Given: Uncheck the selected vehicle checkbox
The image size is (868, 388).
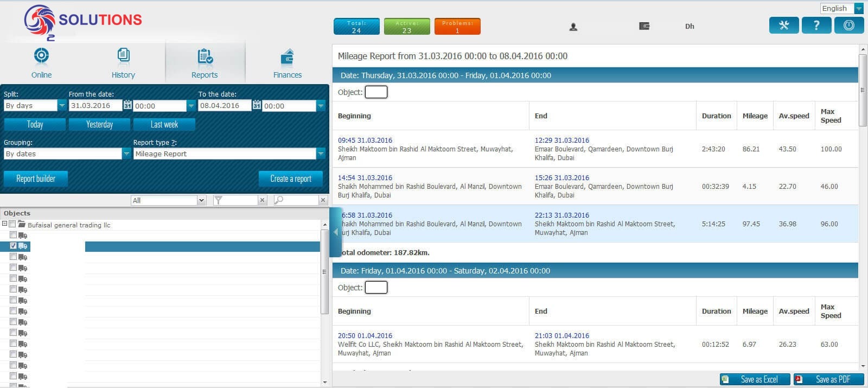Looking at the screenshot, I should [x=13, y=246].
